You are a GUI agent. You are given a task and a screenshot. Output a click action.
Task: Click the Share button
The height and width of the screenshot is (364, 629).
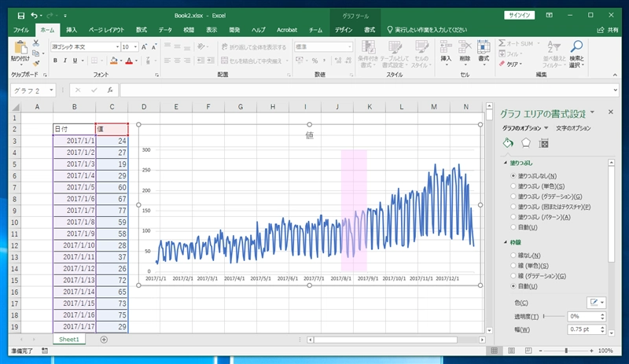pos(608,30)
